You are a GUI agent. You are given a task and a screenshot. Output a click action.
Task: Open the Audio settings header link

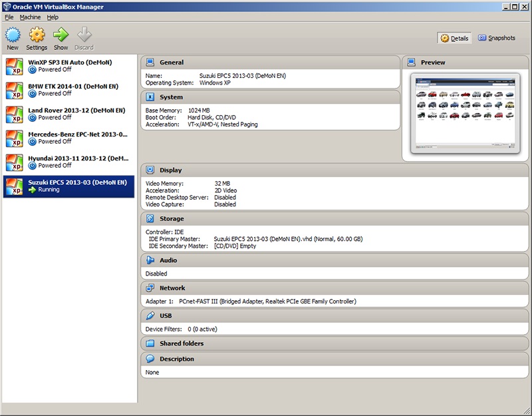point(168,260)
